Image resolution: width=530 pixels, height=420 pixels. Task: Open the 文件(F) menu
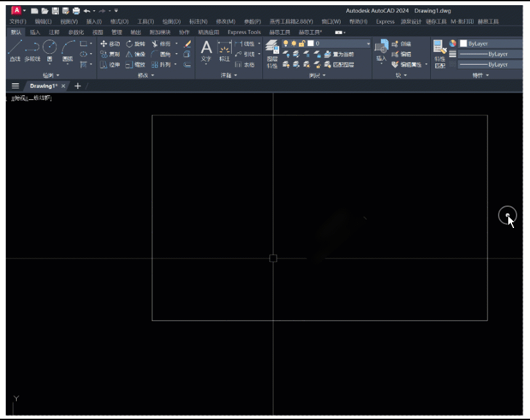[x=18, y=21]
